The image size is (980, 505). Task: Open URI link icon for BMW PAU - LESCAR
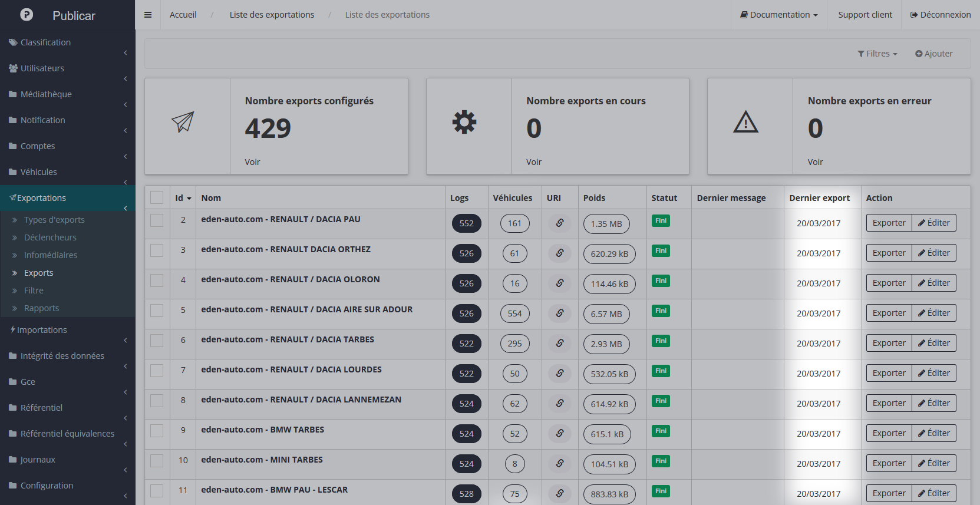pos(560,493)
